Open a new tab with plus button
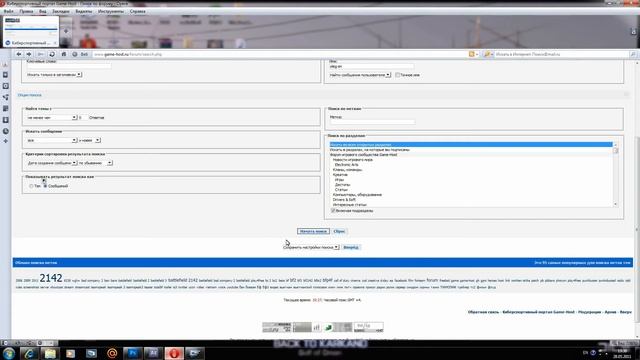Viewport: 640px width, 360px height. [x=66, y=31]
